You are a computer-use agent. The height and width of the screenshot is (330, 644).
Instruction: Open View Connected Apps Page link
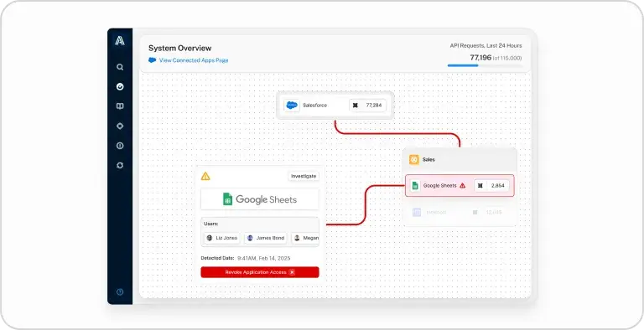point(194,60)
